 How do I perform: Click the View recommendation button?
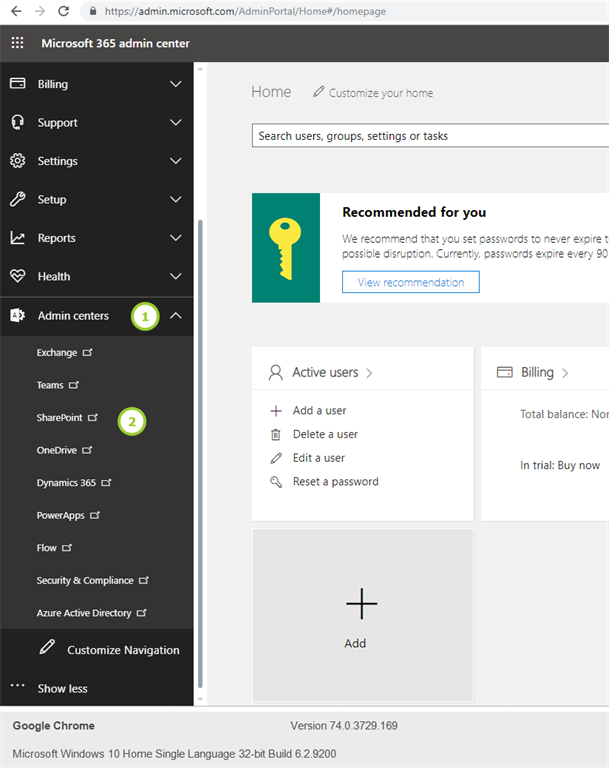pyautogui.click(x=411, y=282)
